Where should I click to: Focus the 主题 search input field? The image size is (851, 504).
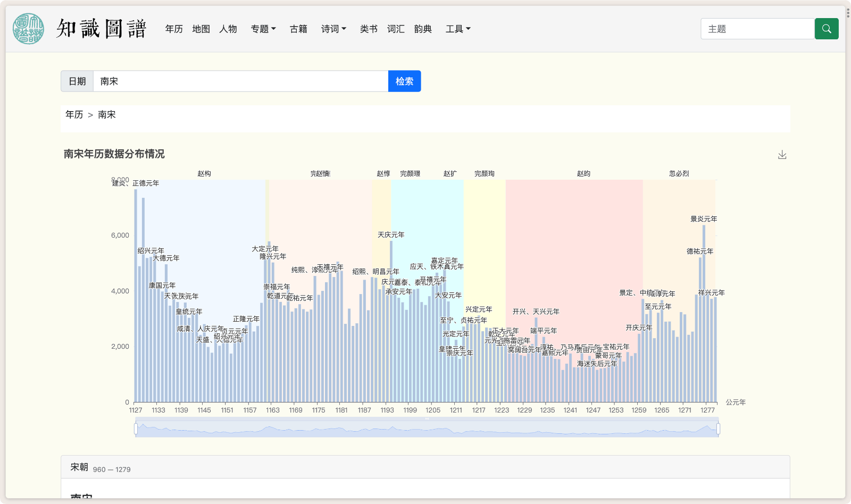pyautogui.click(x=757, y=29)
